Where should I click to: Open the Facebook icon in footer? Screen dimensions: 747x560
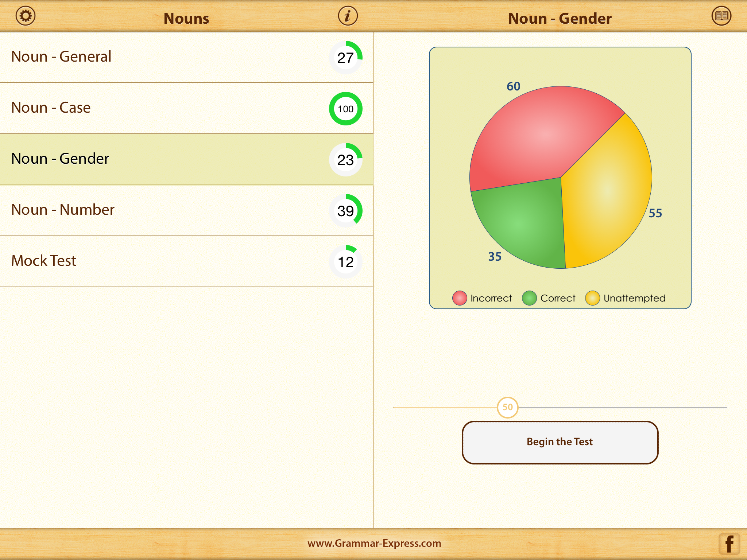pyautogui.click(x=729, y=544)
